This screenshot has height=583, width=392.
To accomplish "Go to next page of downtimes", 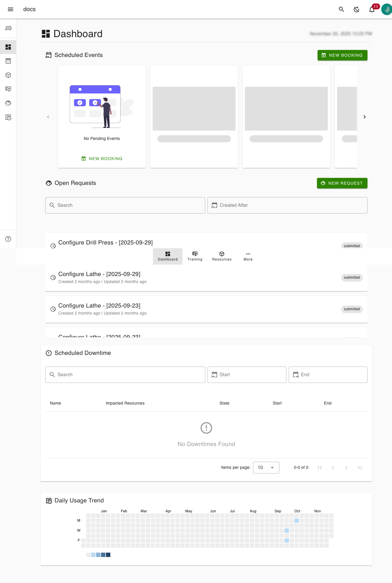I will (x=346, y=468).
